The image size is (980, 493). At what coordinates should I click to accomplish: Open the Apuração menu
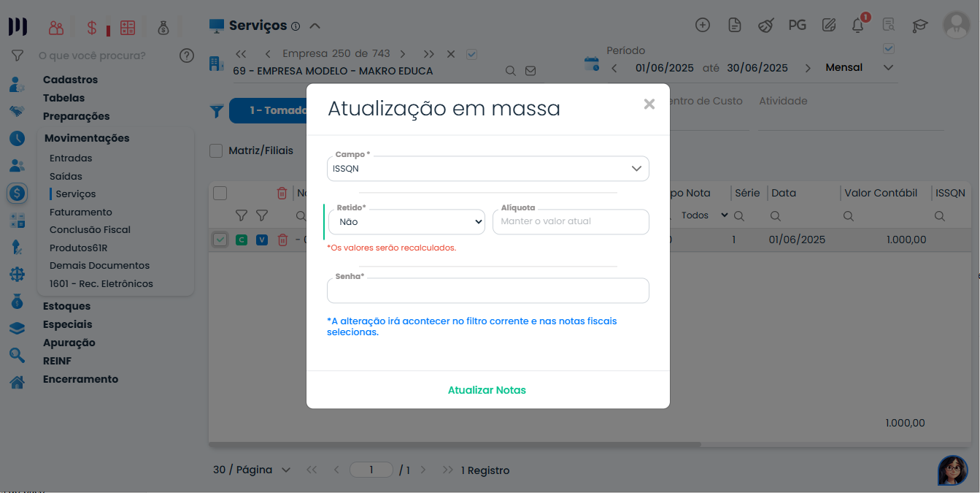[x=69, y=343]
